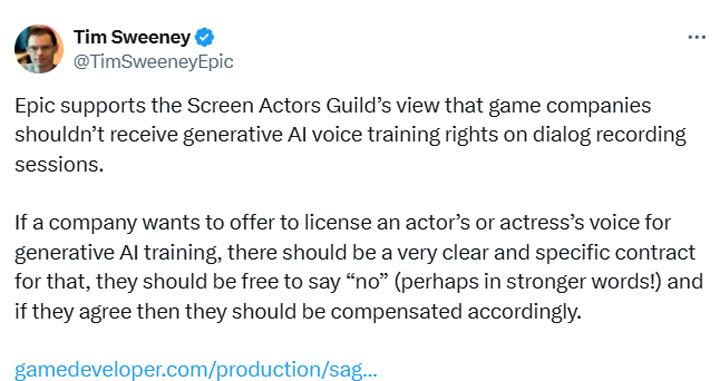Click the words "dialog recording" in first paragraph
The image size is (720, 381).
(x=609, y=135)
